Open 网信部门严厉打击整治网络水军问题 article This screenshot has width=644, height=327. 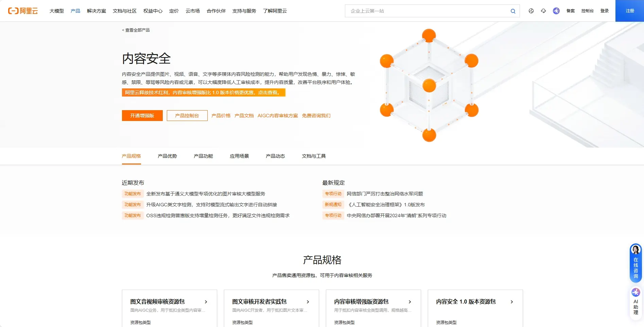[385, 194]
